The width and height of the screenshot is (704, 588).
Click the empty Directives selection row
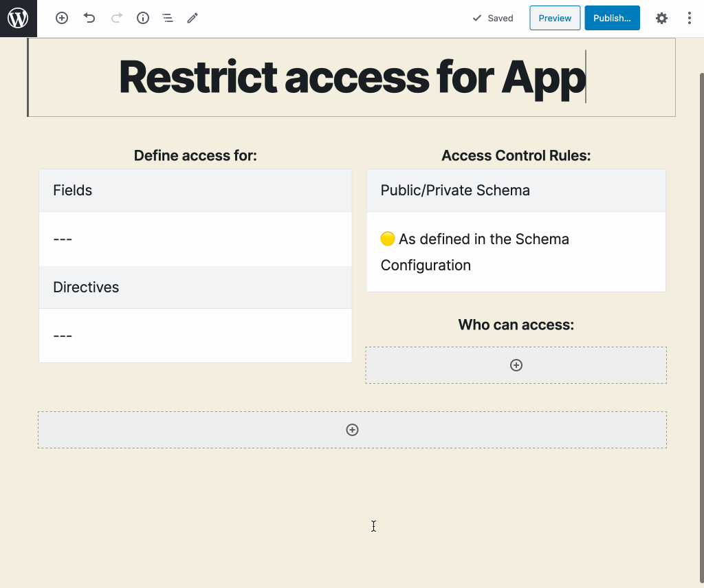point(195,336)
